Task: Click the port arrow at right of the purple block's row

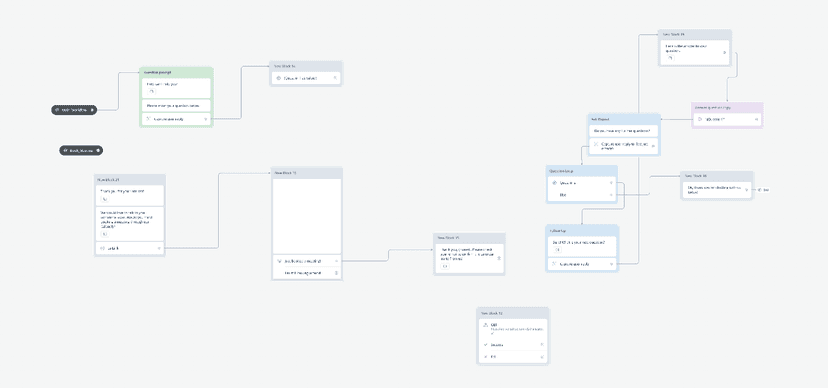Action: [x=757, y=120]
